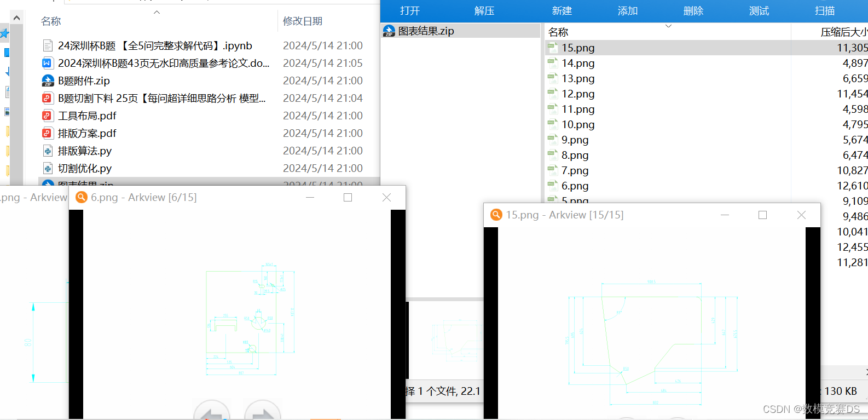Click the PDF icon of 工具布局.pdf
Screen dimensions: 868x420
click(48, 116)
